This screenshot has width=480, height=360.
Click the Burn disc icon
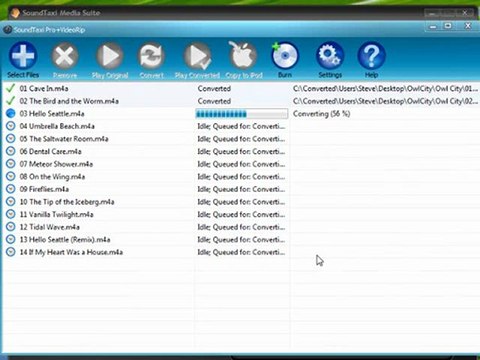[285, 55]
